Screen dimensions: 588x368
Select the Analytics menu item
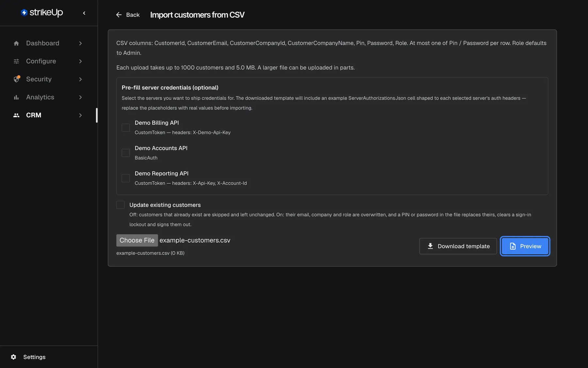pyautogui.click(x=48, y=97)
